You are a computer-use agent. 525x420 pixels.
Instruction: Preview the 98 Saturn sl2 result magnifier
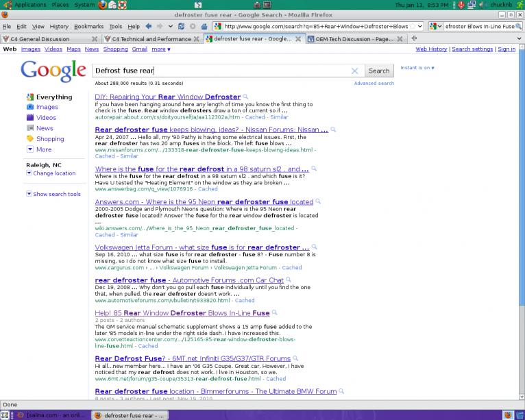point(314,169)
